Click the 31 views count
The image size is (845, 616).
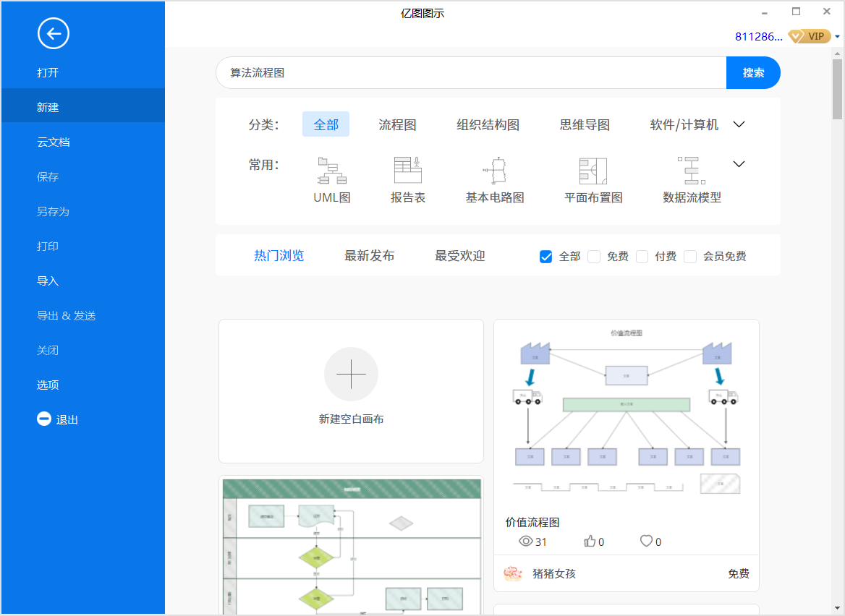pyautogui.click(x=541, y=542)
